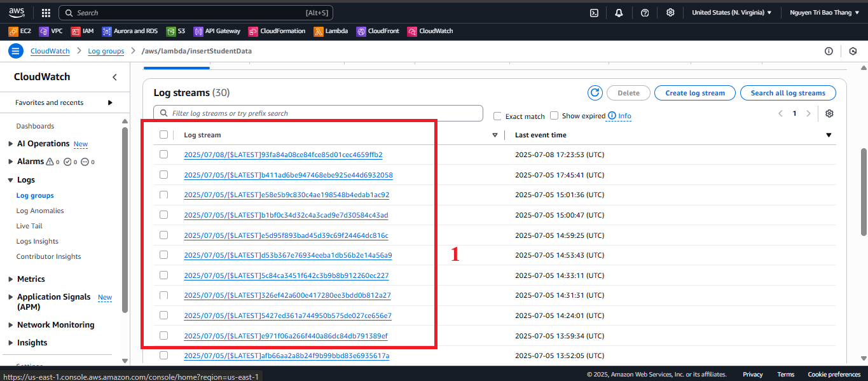The height and width of the screenshot is (381, 868).
Task: Select checkbox for stream e5d95f893bad45d39c69f24464dc816c
Action: pyautogui.click(x=163, y=235)
